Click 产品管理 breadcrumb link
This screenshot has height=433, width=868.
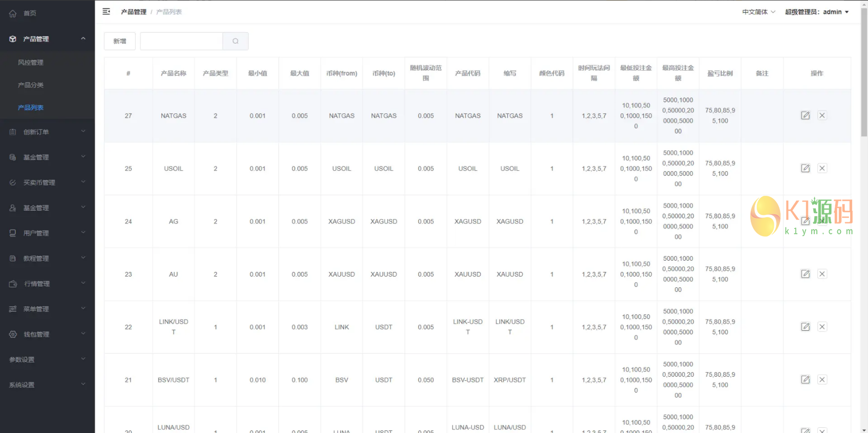(134, 12)
